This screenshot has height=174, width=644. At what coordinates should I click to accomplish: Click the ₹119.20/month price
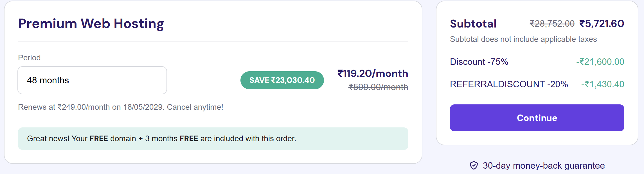coord(373,74)
